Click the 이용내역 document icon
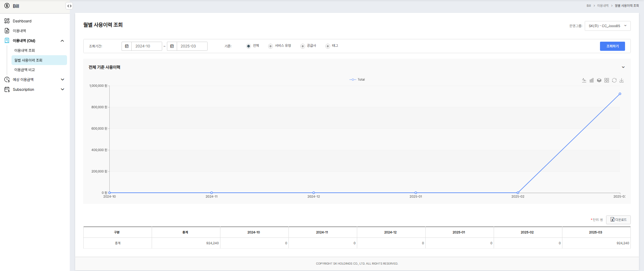Viewport: 644px width, 271px height. click(x=7, y=31)
